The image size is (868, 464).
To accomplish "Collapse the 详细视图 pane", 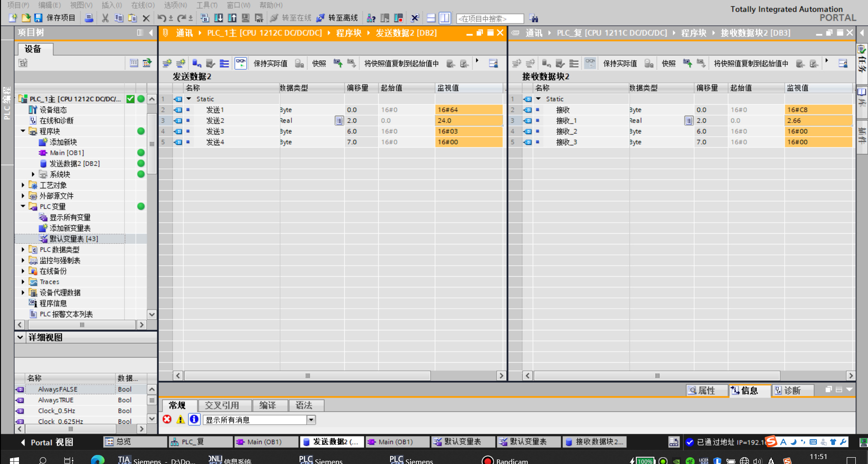I will pyautogui.click(x=20, y=337).
